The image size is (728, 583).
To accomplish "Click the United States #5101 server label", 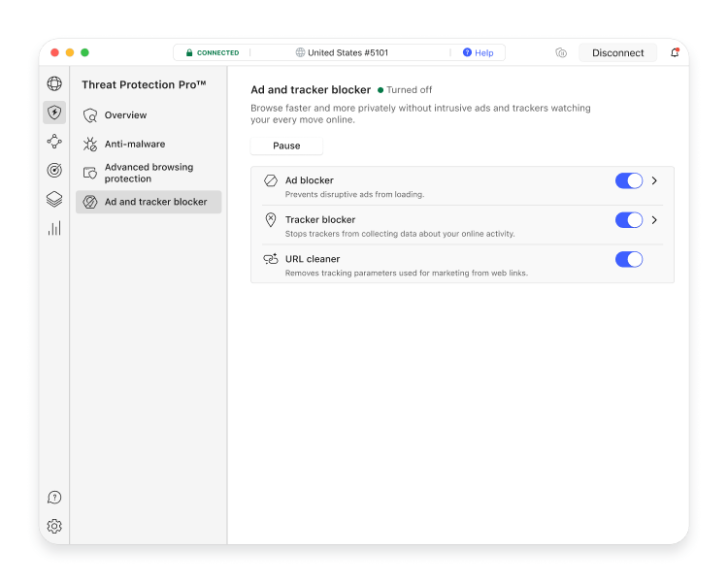I will (x=347, y=52).
